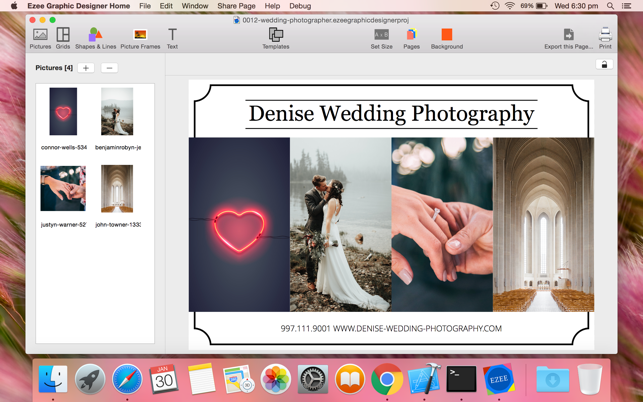Open Spotlight search in menu bar

point(610,6)
